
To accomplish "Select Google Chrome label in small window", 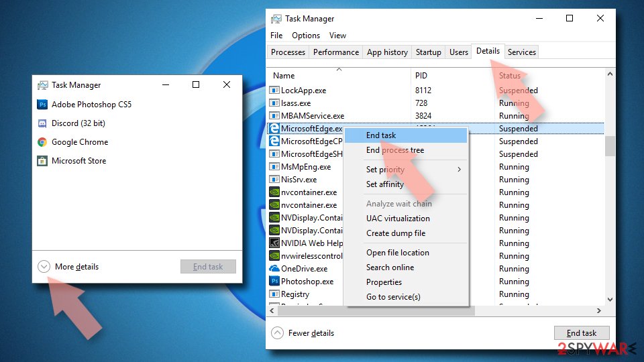I will coord(80,142).
